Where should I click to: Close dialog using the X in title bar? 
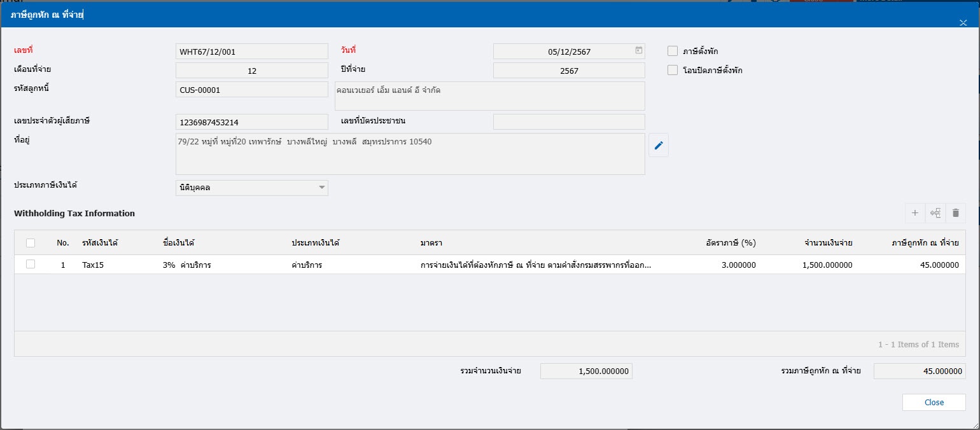coord(963,23)
